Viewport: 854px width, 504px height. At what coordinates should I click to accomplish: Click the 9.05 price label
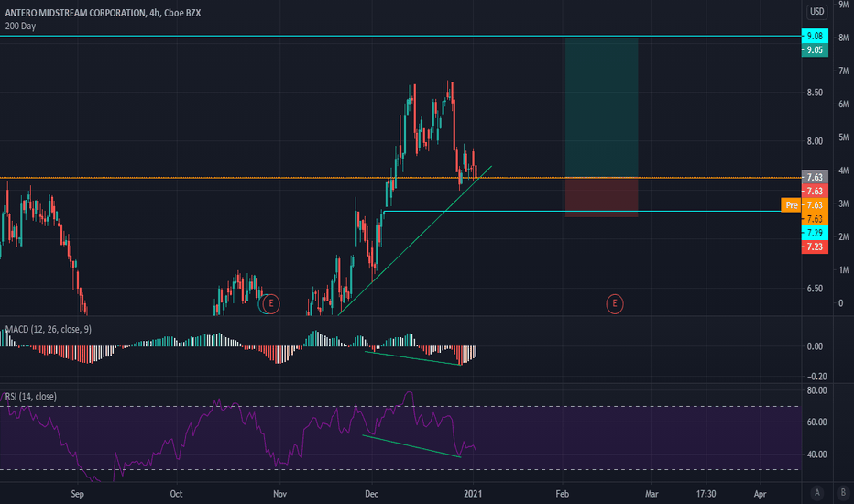815,50
